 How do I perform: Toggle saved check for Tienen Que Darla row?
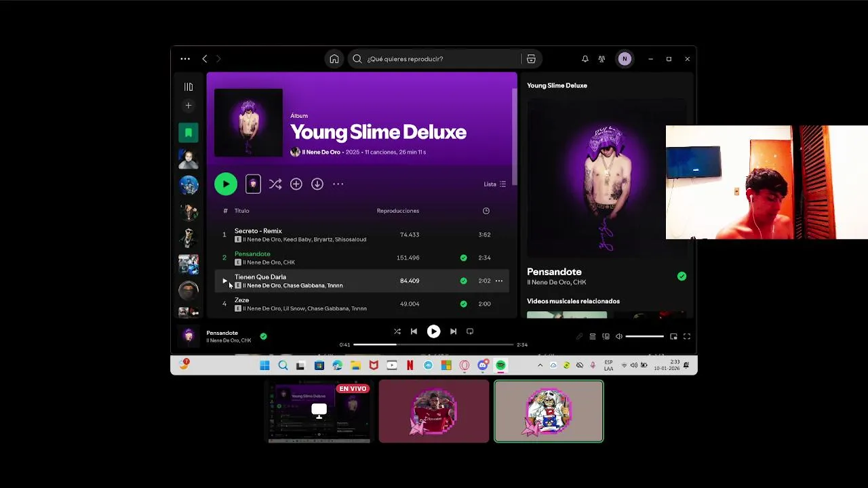[x=463, y=281]
